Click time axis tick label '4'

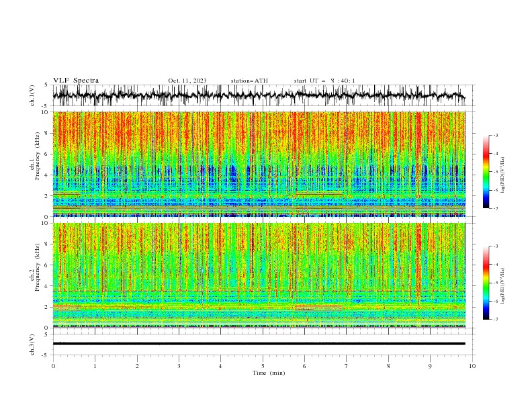pyautogui.click(x=220, y=366)
